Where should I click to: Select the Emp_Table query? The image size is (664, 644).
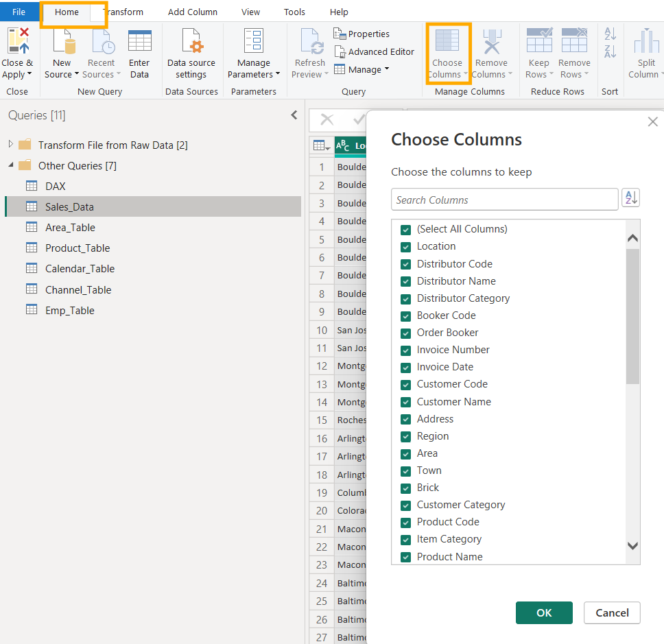[69, 311]
